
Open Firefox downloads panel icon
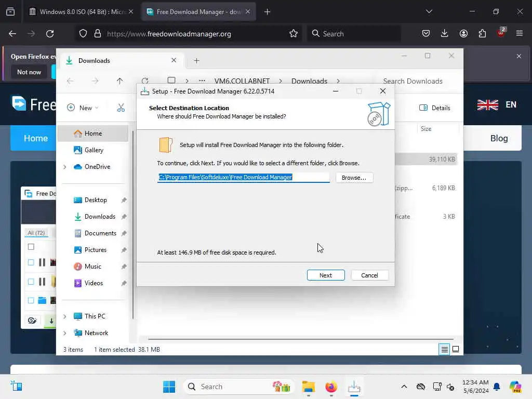click(x=445, y=34)
